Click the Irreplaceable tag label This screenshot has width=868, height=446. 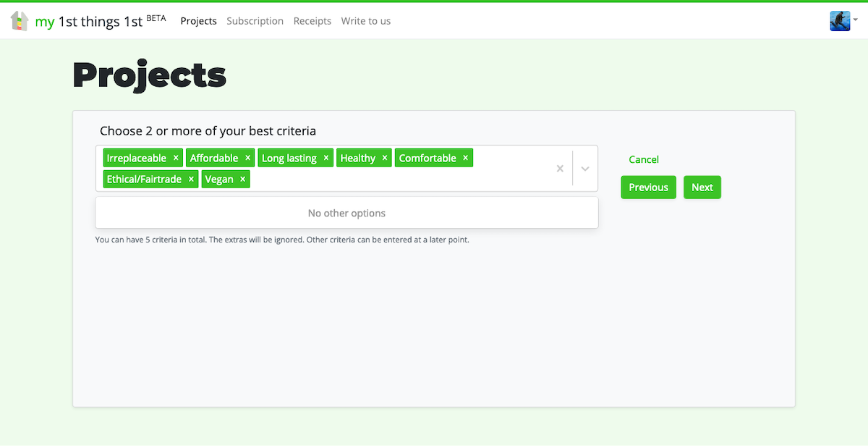(137, 158)
